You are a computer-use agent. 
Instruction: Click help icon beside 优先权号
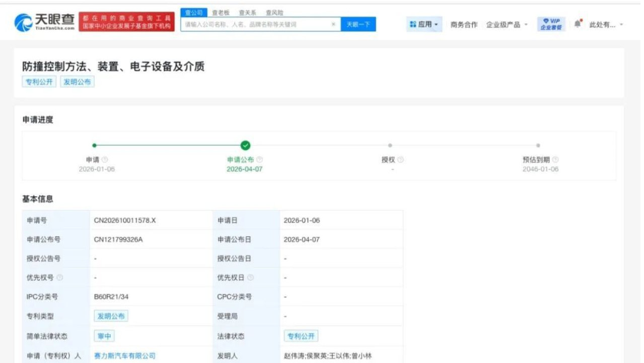click(x=60, y=277)
